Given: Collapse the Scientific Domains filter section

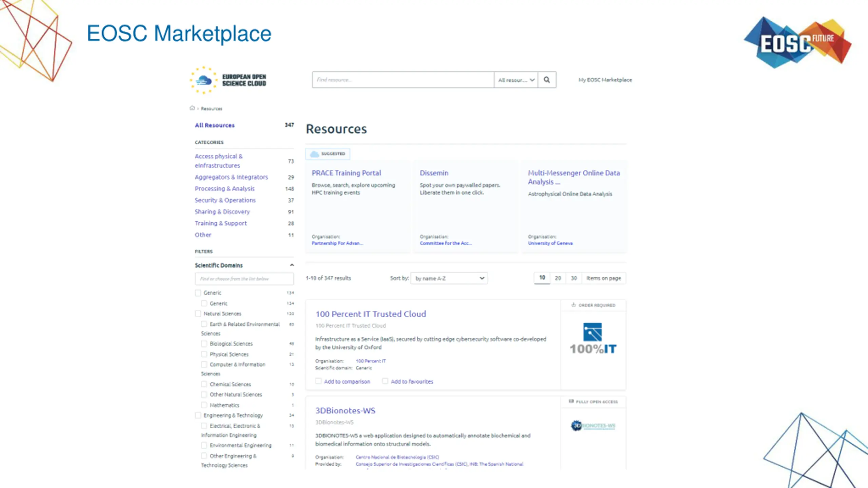Looking at the screenshot, I should click(x=292, y=265).
